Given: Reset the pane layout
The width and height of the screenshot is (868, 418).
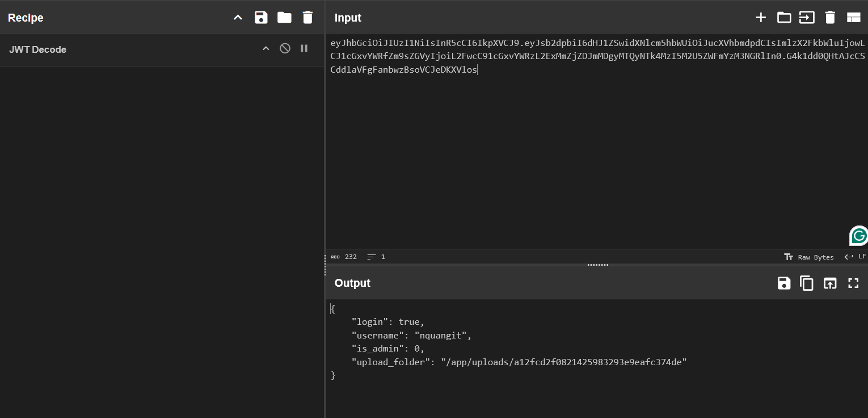Looking at the screenshot, I should pos(853,18).
